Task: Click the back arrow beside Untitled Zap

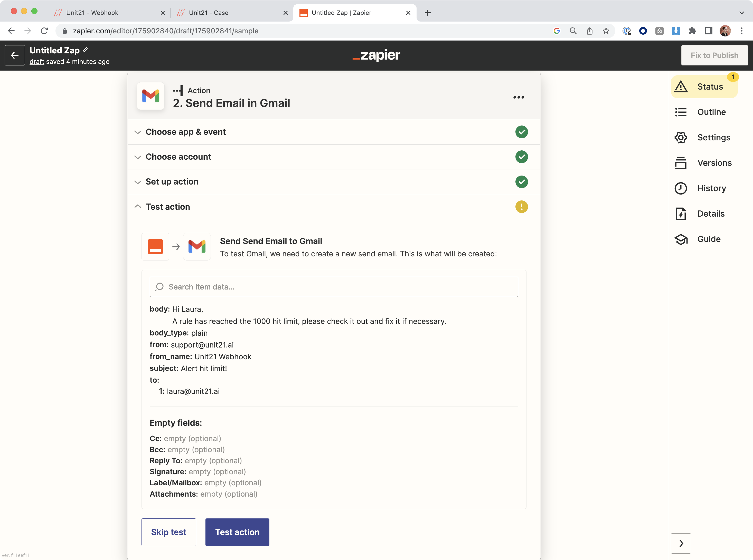Action: (x=15, y=55)
